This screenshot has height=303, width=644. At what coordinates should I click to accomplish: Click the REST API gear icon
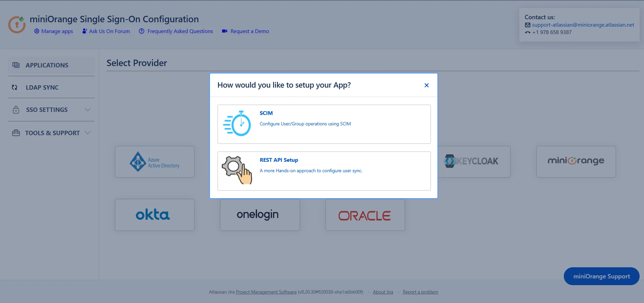tap(237, 170)
